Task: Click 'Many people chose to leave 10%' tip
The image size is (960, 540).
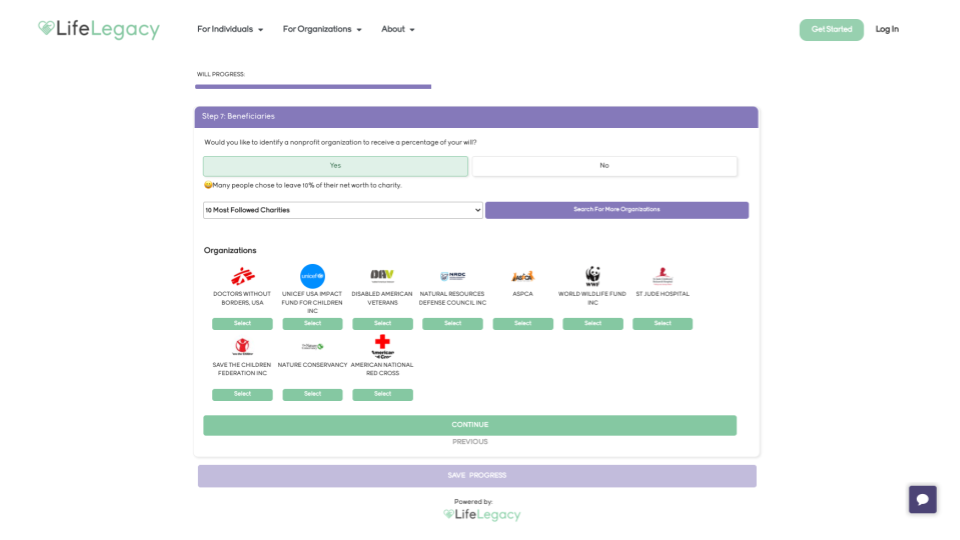Action: pyautogui.click(x=302, y=185)
